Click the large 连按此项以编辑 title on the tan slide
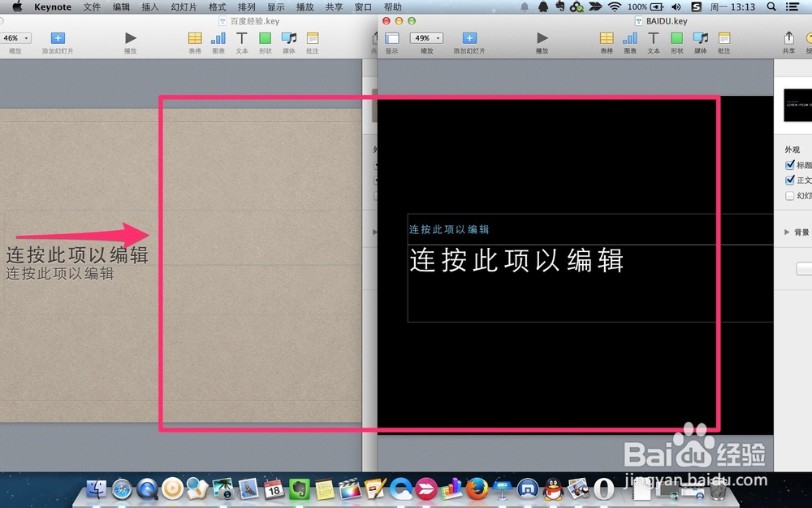This screenshot has width=812, height=508. click(x=78, y=255)
